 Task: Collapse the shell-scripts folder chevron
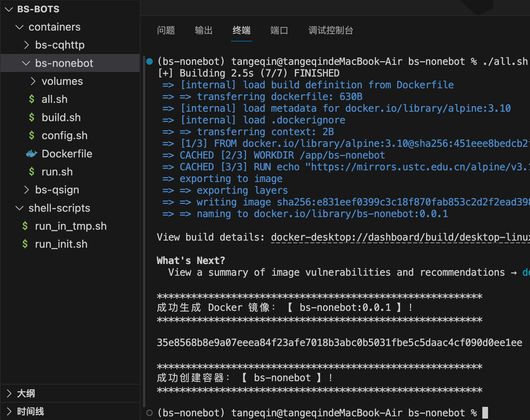pyautogui.click(x=19, y=208)
